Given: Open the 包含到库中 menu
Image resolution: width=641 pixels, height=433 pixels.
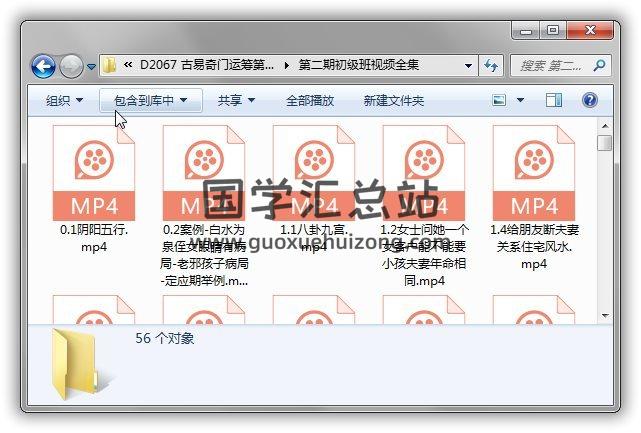Looking at the screenshot, I should pos(150,101).
